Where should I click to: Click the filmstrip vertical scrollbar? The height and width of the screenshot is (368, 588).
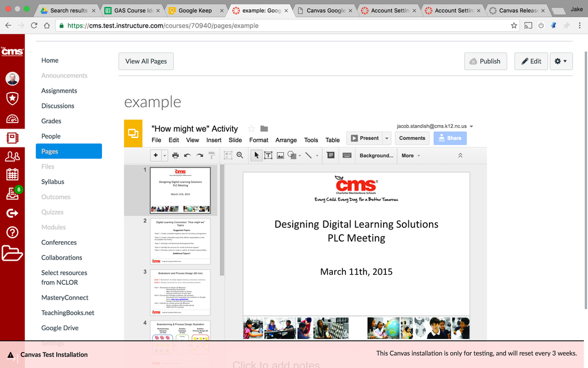(222, 220)
